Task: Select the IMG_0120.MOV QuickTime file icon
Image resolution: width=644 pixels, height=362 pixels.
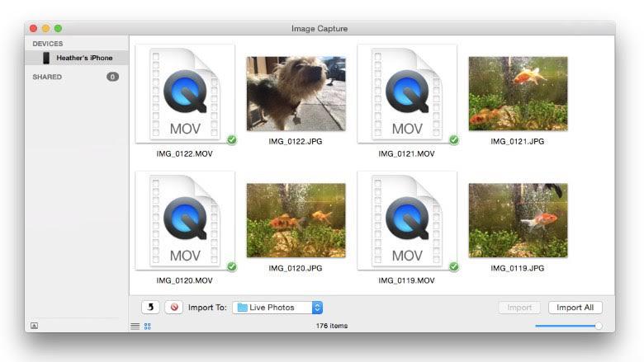Action: 185,220
